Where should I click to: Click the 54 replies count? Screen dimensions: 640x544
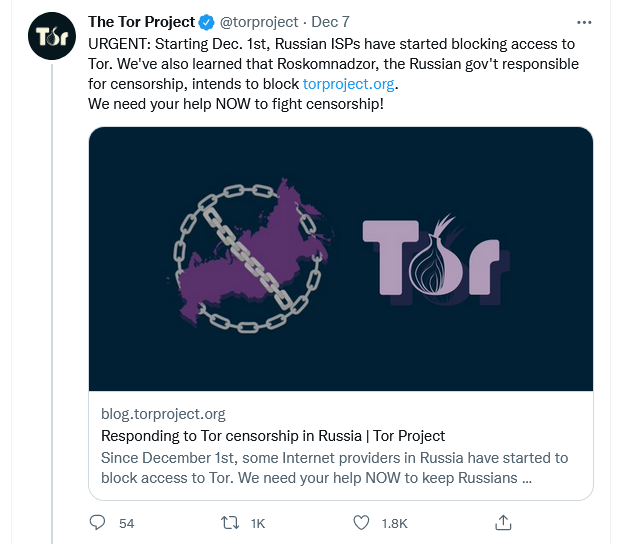126,523
